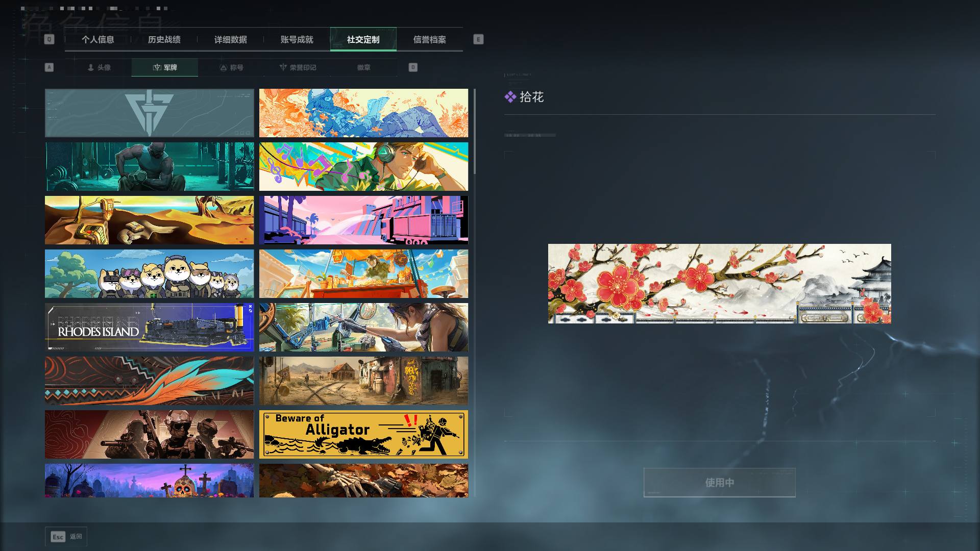The image size is (980, 551).
Task: Open the 信誉档案 tab
Action: [x=429, y=39]
